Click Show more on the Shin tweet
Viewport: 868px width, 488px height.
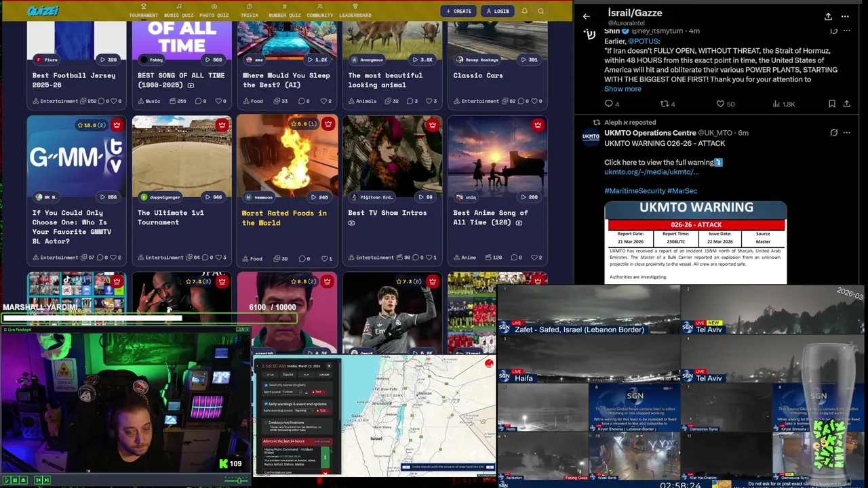pos(623,89)
